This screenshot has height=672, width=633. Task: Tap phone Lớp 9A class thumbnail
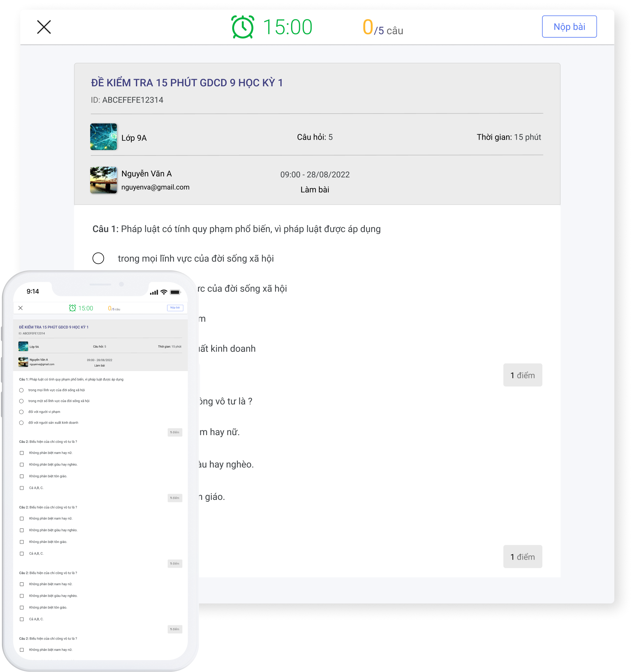23,347
